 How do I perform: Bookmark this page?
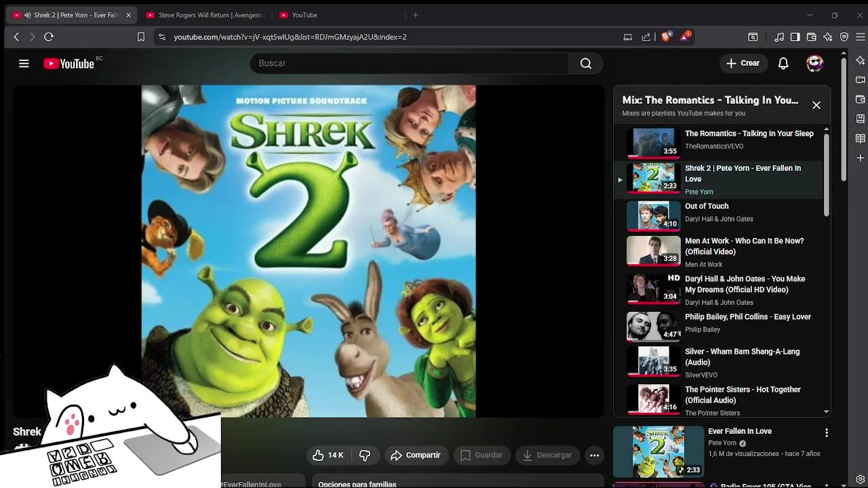(141, 37)
